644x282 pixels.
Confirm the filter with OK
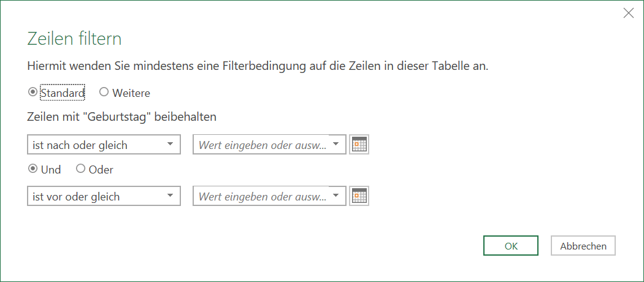pyautogui.click(x=511, y=246)
